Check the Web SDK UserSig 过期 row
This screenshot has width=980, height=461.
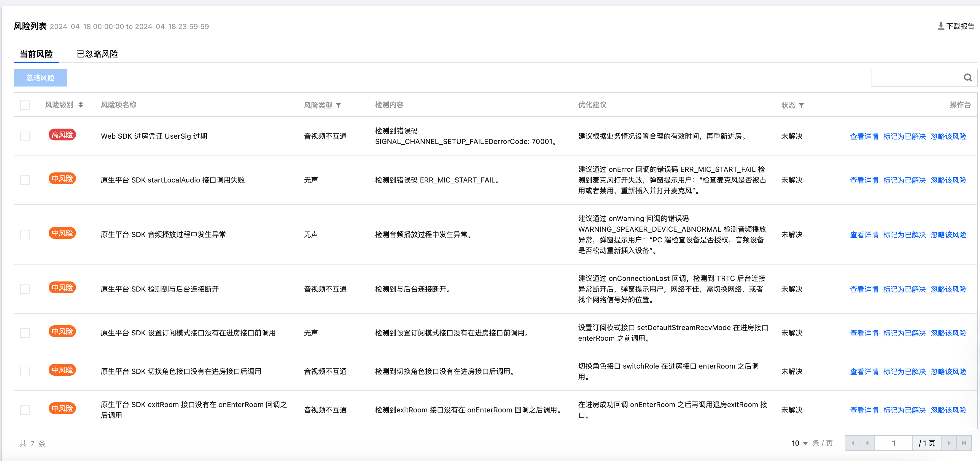[x=25, y=136]
